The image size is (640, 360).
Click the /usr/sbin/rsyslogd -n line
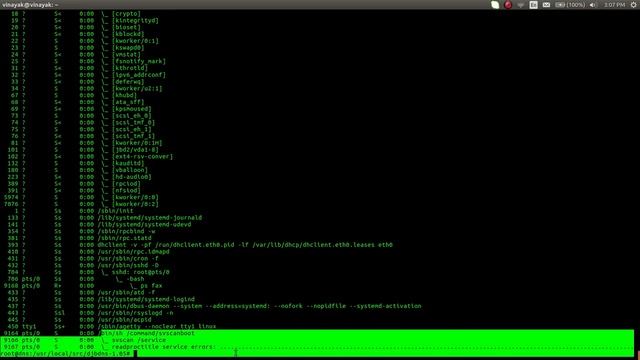click(x=90, y=313)
